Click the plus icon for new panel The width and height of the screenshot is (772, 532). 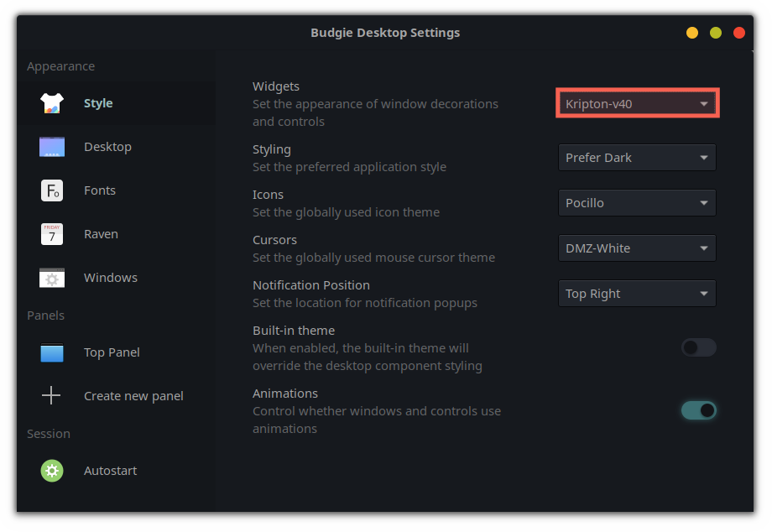(x=52, y=396)
